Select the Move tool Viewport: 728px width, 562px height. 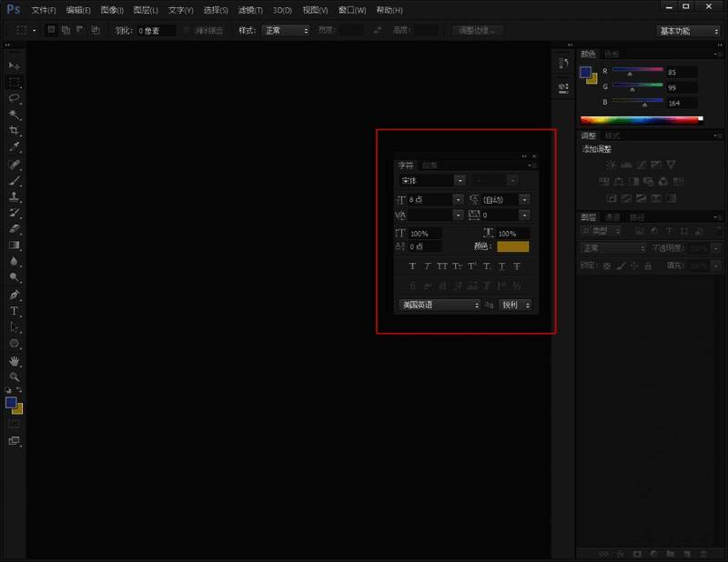[15, 66]
